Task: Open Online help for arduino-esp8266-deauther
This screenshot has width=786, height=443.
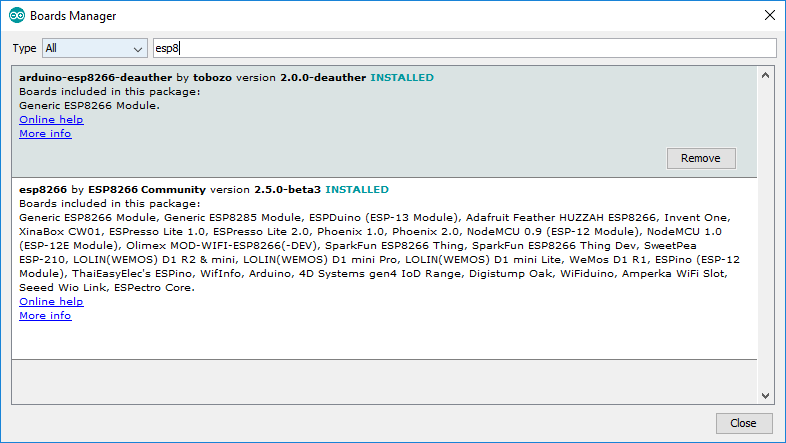Action: tap(51, 120)
